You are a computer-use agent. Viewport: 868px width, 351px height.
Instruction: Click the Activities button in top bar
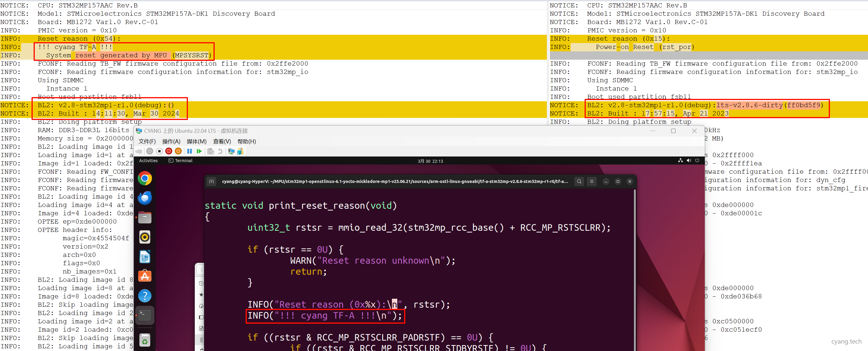(148, 161)
